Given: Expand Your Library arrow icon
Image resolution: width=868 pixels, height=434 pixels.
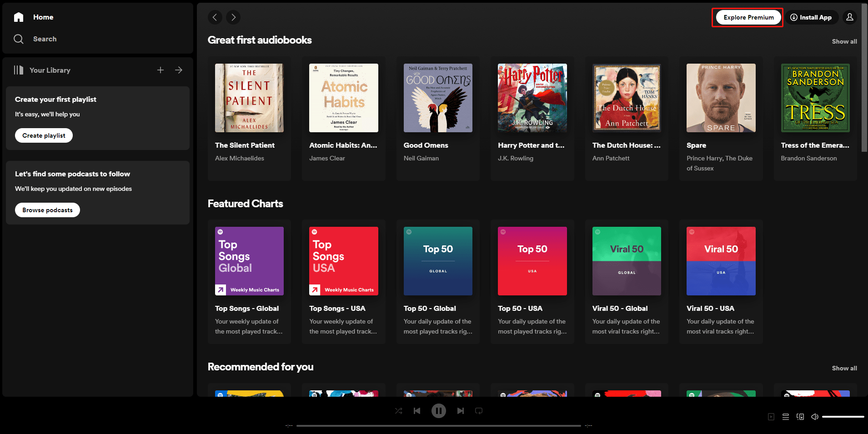Looking at the screenshot, I should tap(179, 70).
